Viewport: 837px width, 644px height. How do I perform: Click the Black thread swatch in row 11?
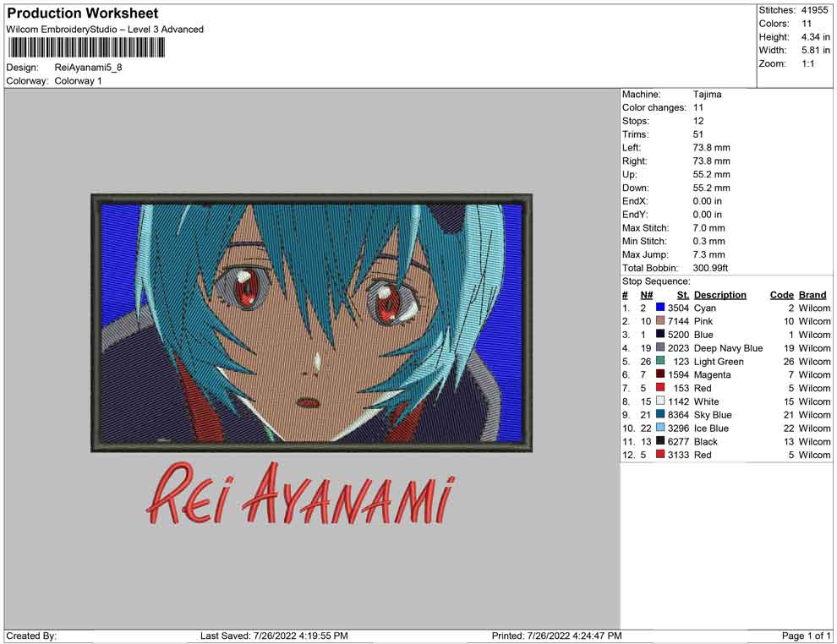(x=660, y=441)
